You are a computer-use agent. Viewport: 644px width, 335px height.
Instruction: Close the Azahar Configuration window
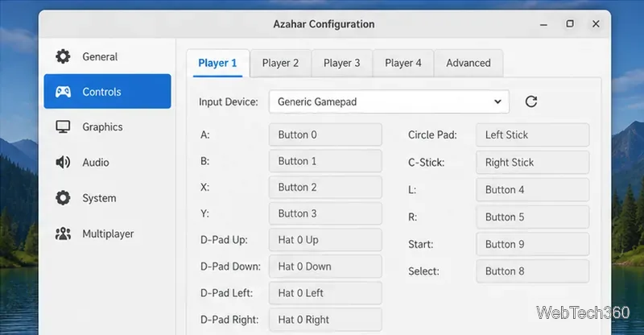coord(596,24)
